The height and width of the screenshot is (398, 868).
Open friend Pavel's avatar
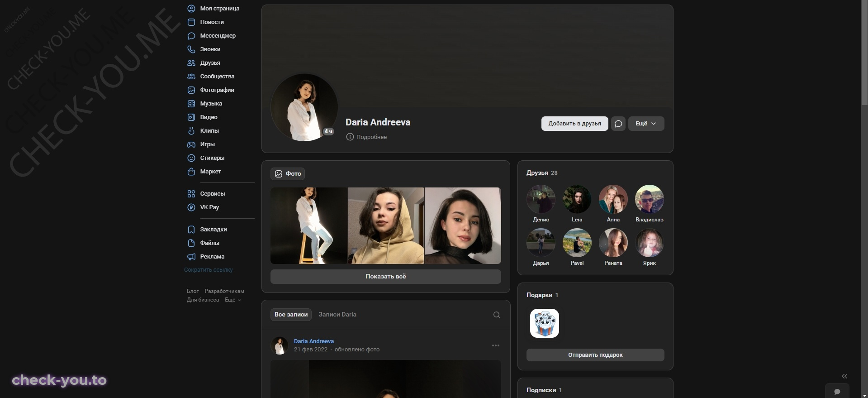(x=577, y=243)
